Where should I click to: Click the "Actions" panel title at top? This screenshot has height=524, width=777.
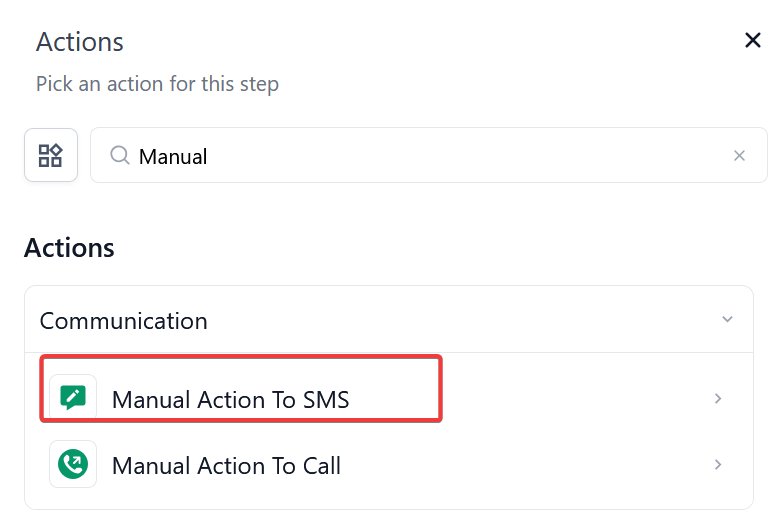point(80,42)
